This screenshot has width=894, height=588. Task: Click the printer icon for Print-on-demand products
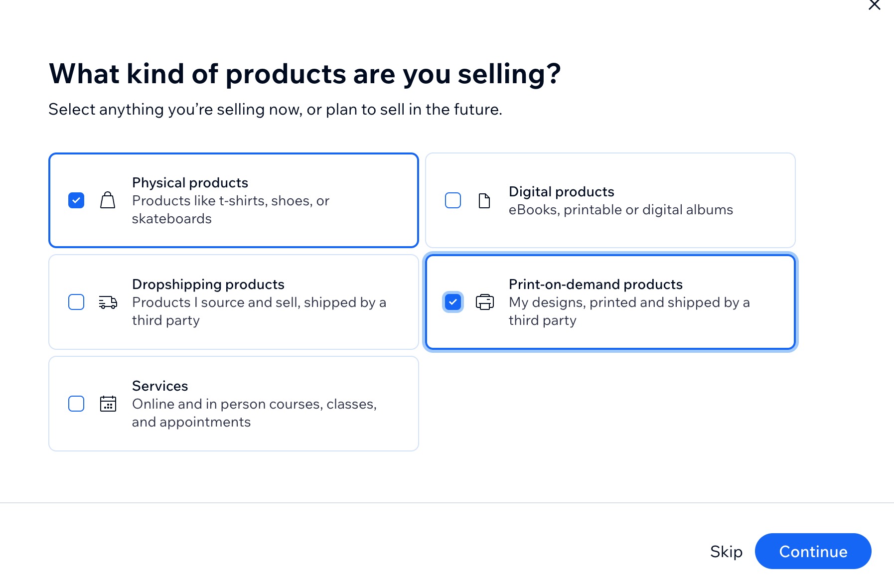coord(484,302)
